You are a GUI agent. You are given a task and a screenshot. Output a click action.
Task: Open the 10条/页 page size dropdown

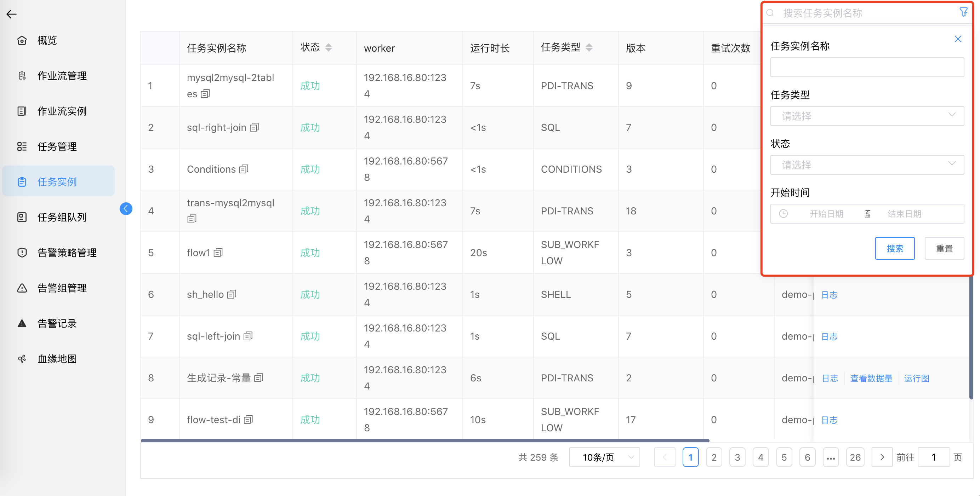coord(604,457)
